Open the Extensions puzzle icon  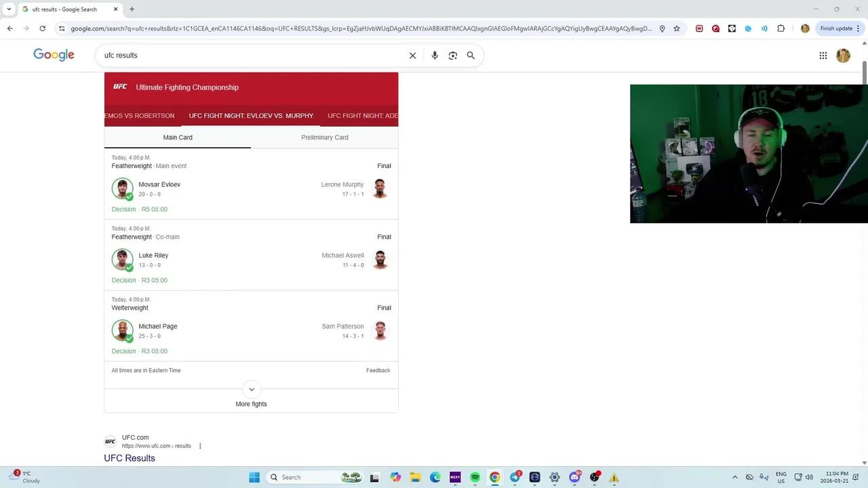pos(781,28)
